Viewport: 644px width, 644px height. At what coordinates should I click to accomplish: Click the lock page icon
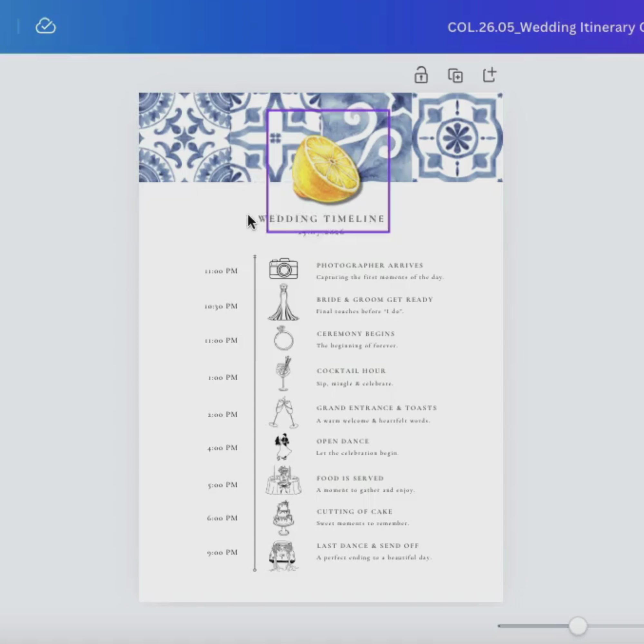click(421, 75)
